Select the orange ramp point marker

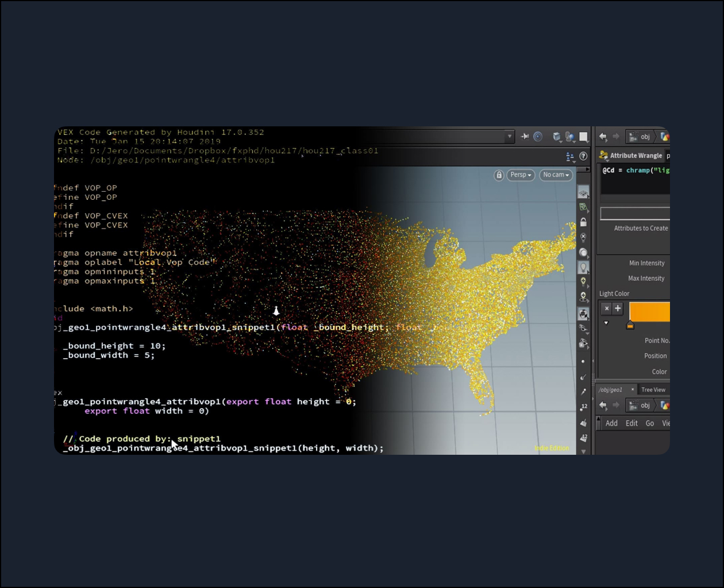pyautogui.click(x=630, y=326)
